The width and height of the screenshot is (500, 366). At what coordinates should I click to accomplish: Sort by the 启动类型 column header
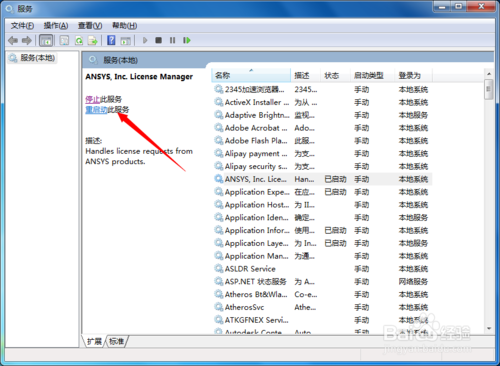tap(373, 75)
